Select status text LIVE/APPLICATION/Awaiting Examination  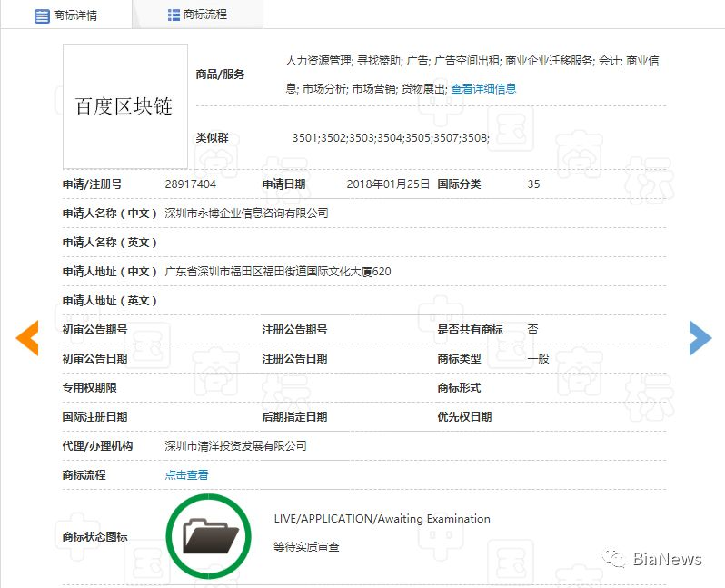tap(382, 519)
